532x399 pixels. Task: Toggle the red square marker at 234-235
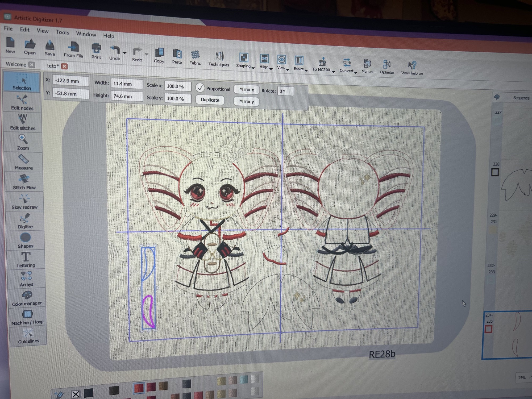pyautogui.click(x=488, y=329)
